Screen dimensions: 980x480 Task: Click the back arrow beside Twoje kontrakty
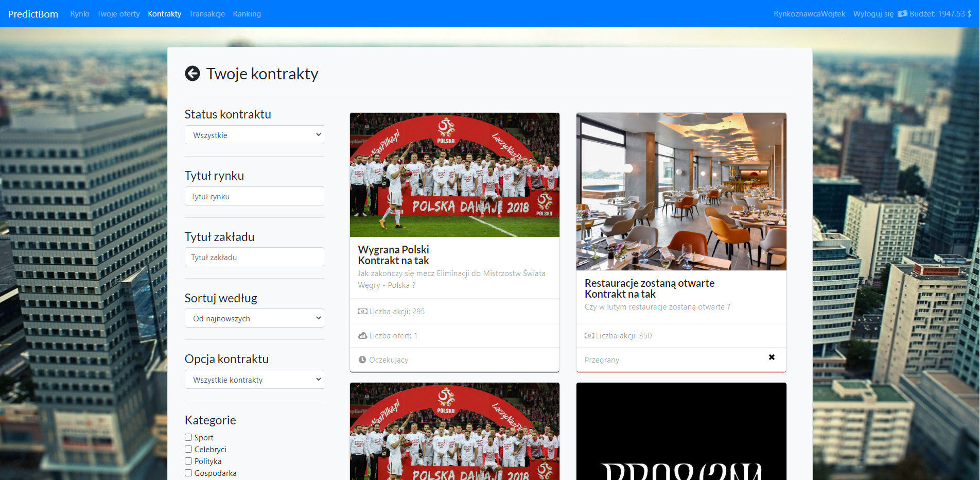tap(192, 74)
